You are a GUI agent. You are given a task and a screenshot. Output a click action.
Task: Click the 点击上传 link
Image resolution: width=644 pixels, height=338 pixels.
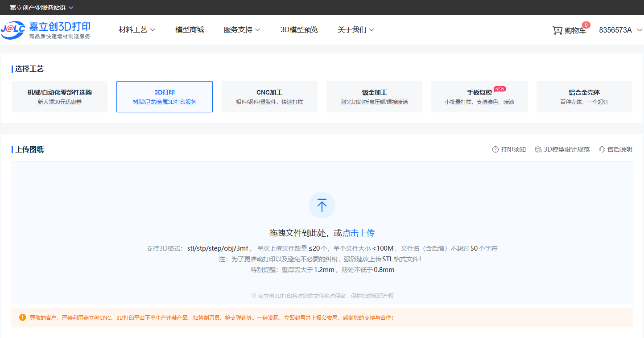[359, 233]
